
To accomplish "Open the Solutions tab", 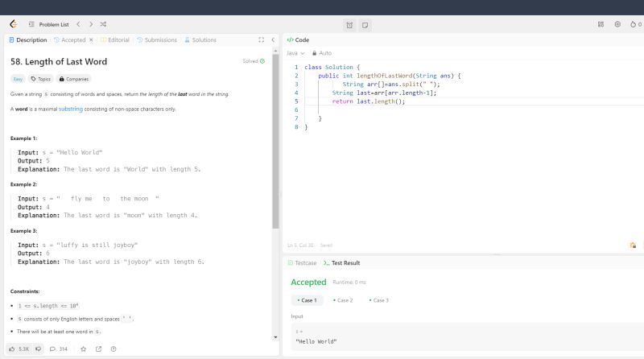I will (200, 39).
